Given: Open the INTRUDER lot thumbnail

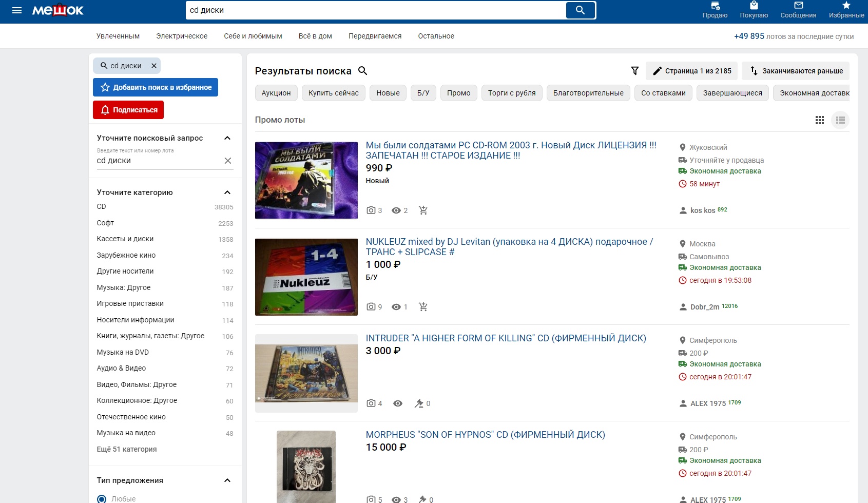Looking at the screenshot, I should (x=306, y=373).
